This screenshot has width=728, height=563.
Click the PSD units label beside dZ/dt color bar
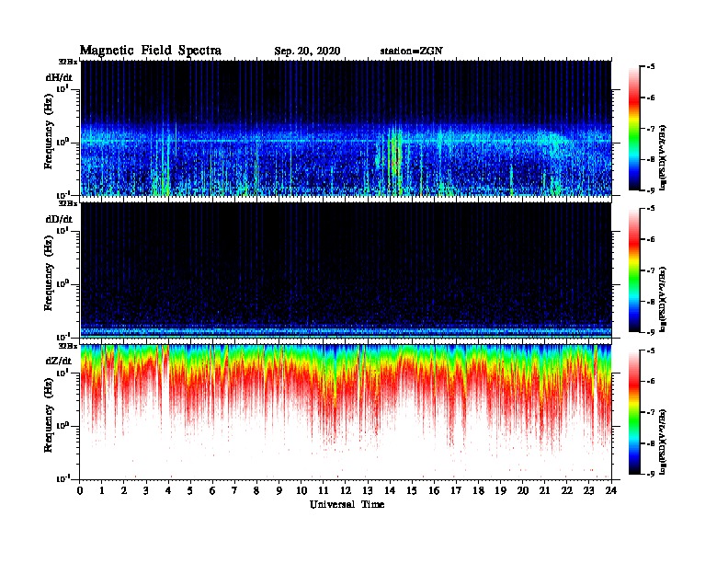click(663, 442)
